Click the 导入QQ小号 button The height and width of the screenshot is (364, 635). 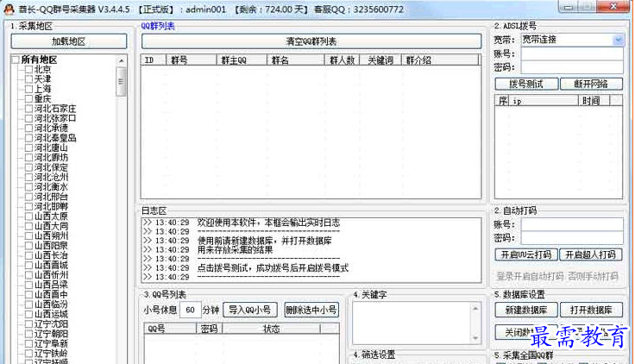click(x=250, y=311)
